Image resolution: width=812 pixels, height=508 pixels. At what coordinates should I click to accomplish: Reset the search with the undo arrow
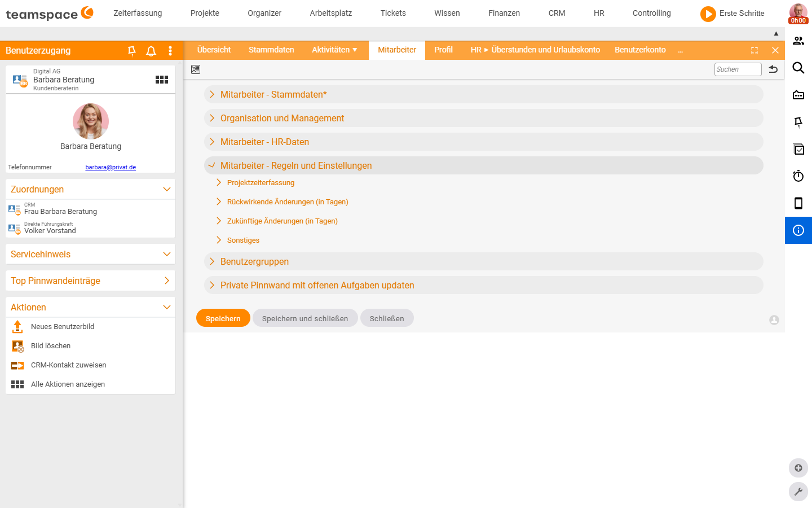tap(773, 69)
